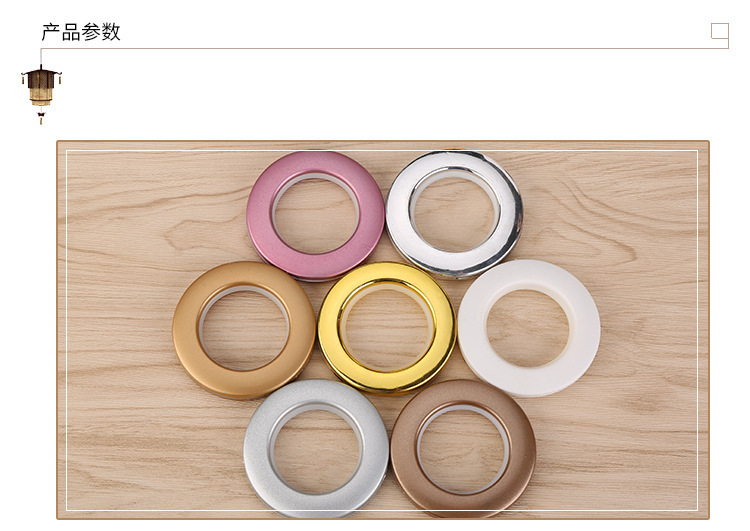Click the hanging Chinese lantern icon
This screenshot has width=750, height=531.
[x=41, y=94]
